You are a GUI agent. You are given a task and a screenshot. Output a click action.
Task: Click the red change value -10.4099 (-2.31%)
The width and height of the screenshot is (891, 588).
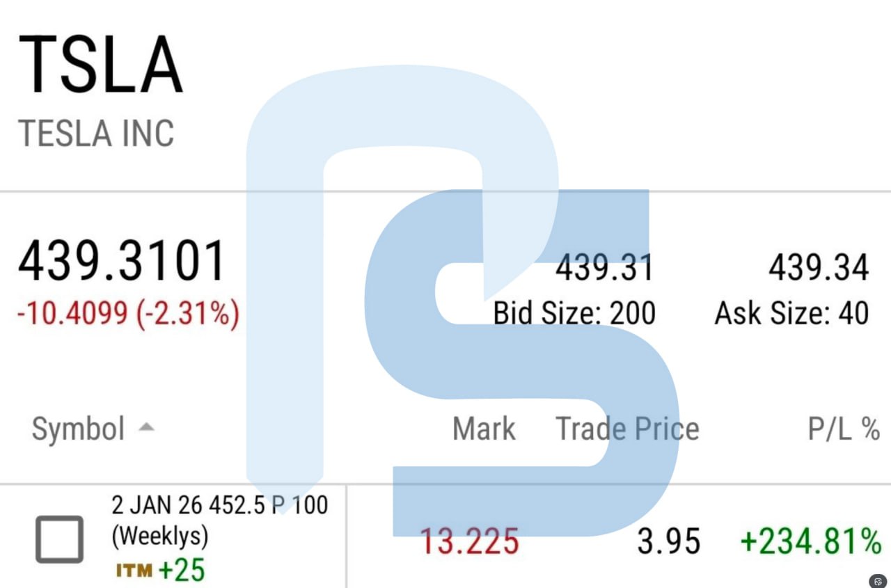[128, 315]
